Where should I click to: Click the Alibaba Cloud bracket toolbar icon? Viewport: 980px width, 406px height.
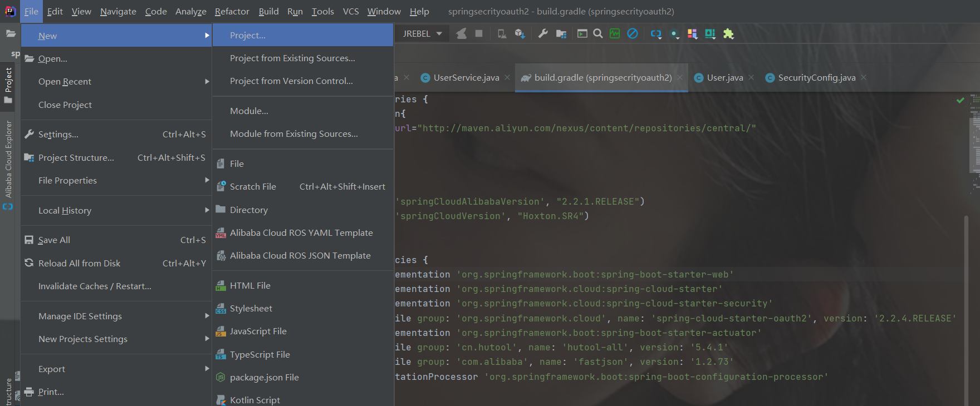click(656, 34)
